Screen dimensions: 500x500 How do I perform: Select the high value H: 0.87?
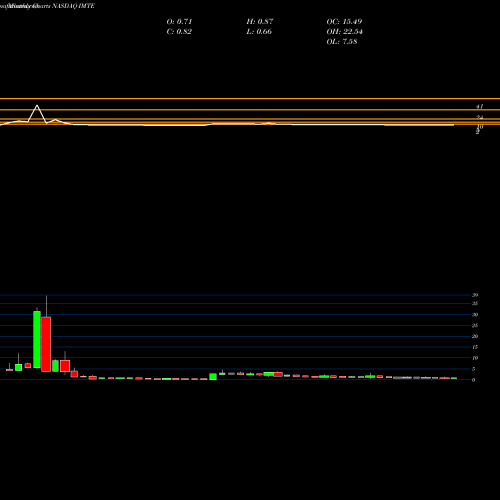[260, 21]
